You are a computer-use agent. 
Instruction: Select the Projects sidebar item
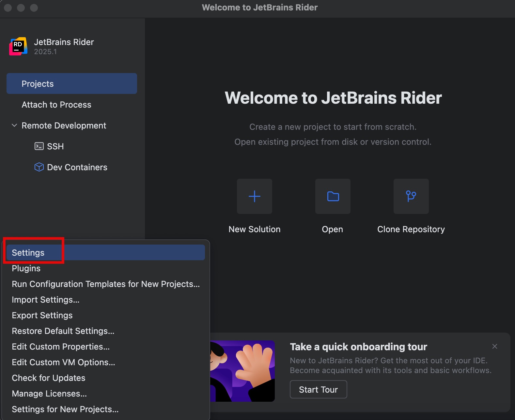(72, 84)
